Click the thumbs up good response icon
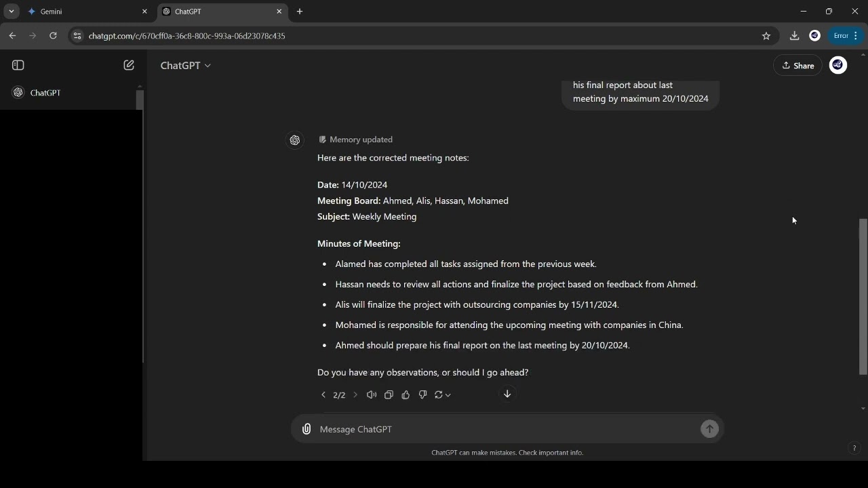 (406, 394)
